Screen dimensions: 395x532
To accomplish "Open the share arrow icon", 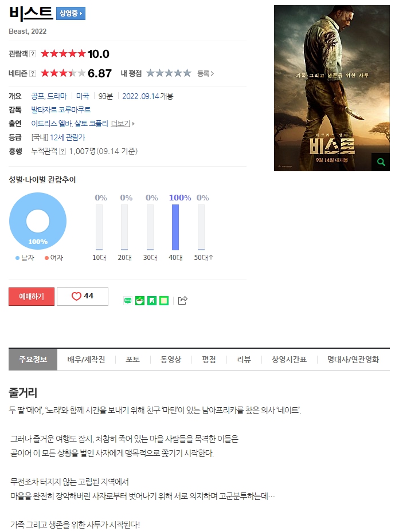I will pos(183,300).
